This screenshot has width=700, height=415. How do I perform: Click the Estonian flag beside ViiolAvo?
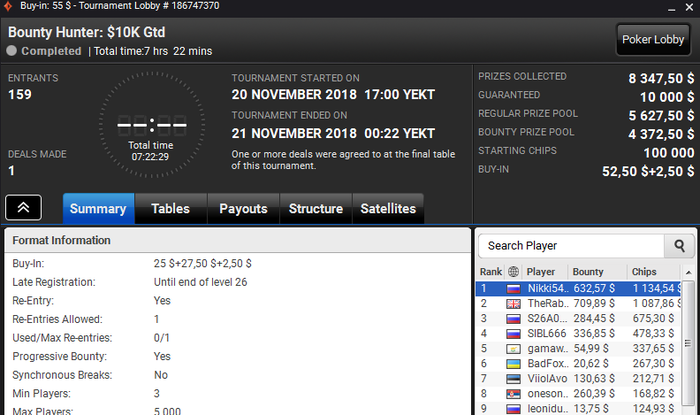pos(513,379)
